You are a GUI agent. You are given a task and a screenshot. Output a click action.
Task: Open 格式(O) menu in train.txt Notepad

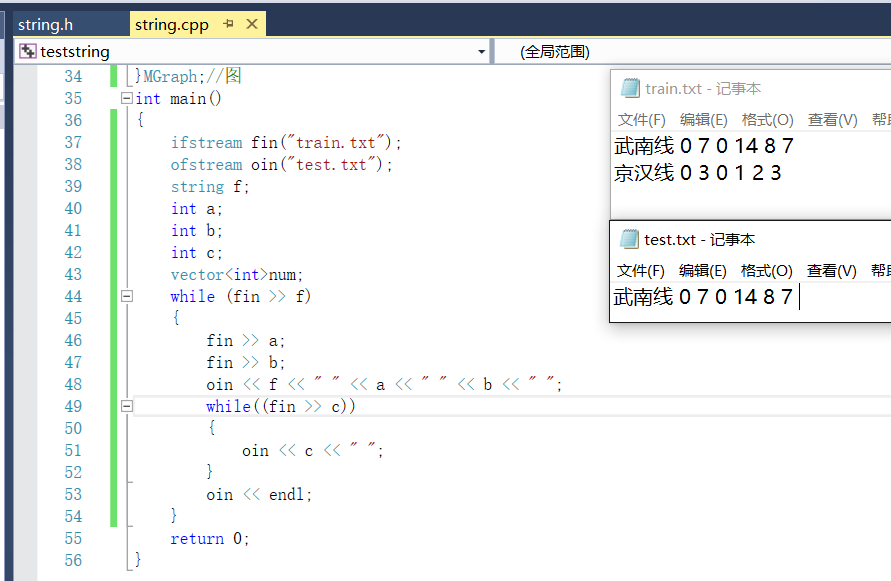point(768,120)
